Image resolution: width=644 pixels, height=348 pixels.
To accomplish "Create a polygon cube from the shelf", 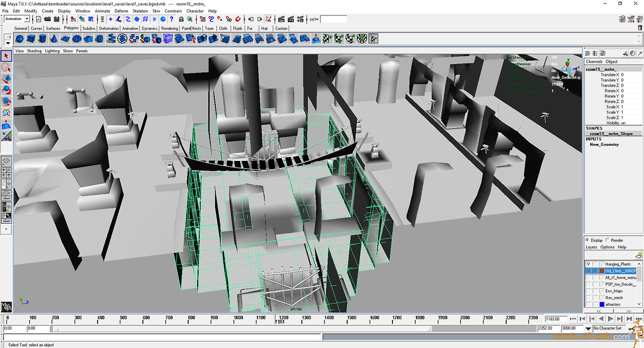I will pyautogui.click(x=31, y=39).
